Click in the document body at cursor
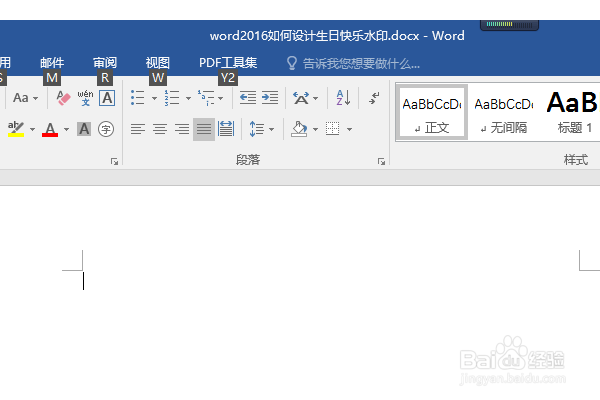This screenshot has height=400, width=600. pos(83,281)
